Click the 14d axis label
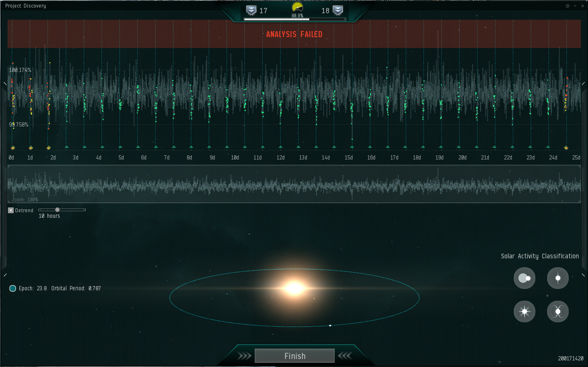The height and width of the screenshot is (367, 588). pos(326,158)
